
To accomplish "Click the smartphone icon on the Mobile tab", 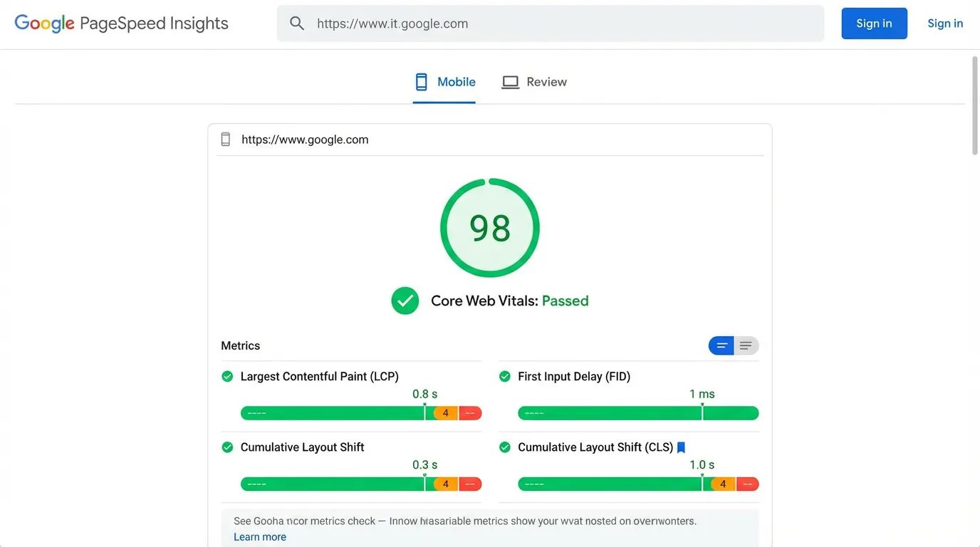I will [421, 81].
